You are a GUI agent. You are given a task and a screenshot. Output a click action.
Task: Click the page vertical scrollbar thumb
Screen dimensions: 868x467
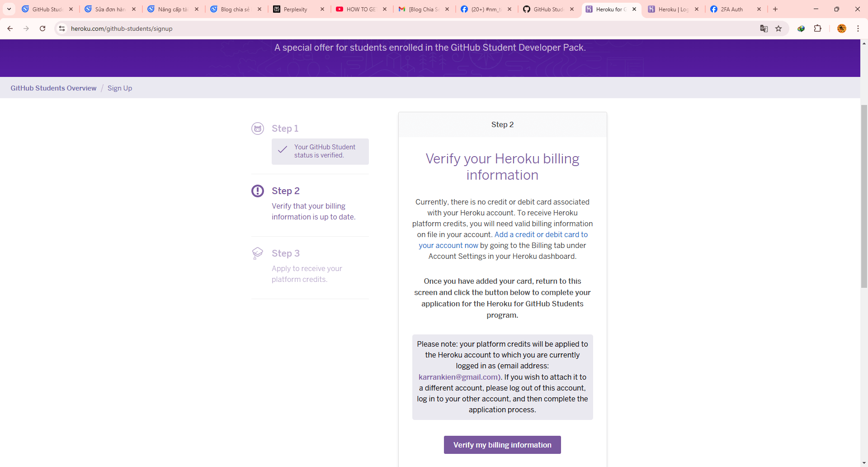(864, 196)
